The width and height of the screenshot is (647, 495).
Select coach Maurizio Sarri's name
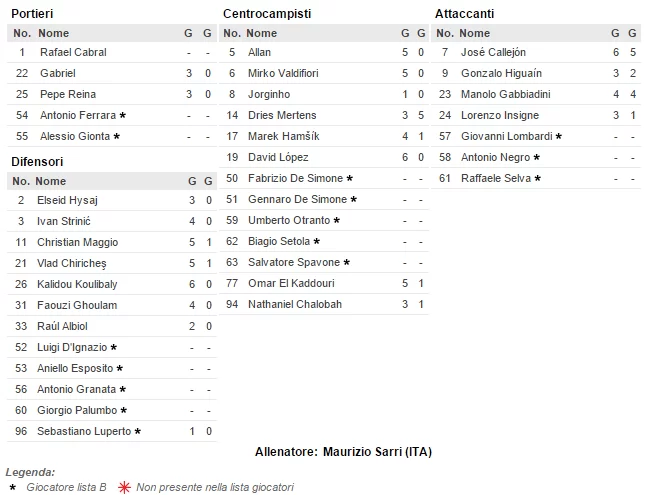[x=363, y=452]
